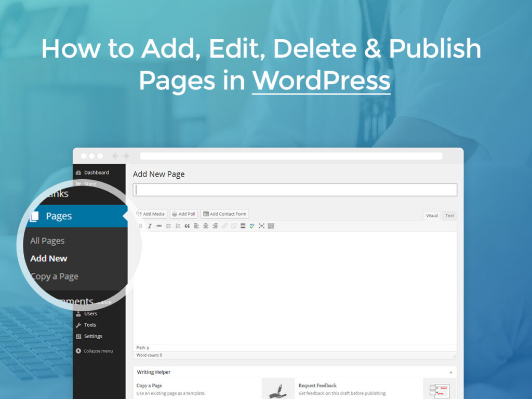Viewport: 532px width, 399px height.
Task: Collapse the Writing Helper panel
Action: coord(450,372)
